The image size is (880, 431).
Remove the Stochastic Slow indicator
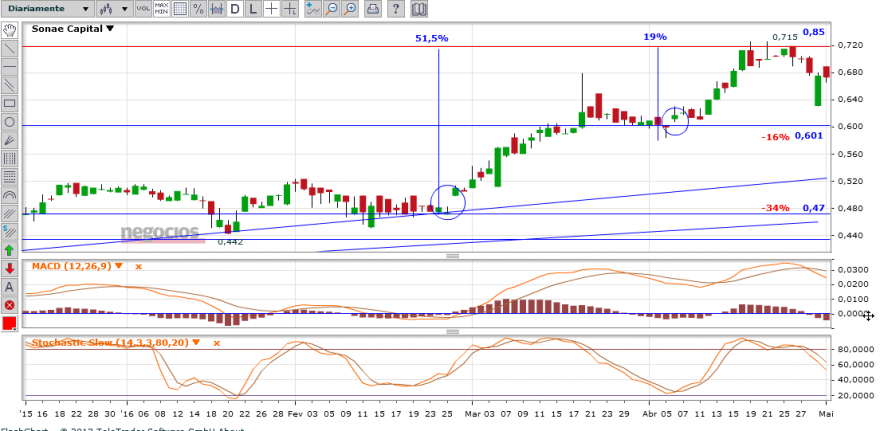(217, 343)
